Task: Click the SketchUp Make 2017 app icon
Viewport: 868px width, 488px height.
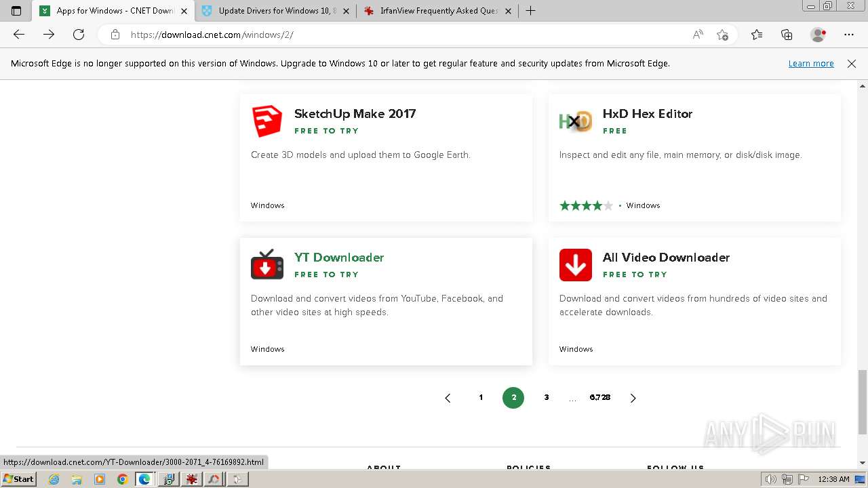Action: click(x=267, y=121)
